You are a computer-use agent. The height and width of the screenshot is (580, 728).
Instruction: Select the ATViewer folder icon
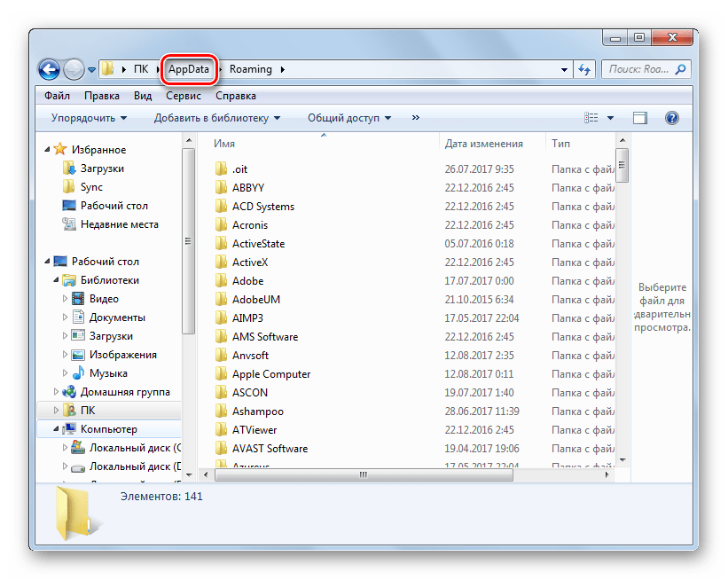[221, 429]
